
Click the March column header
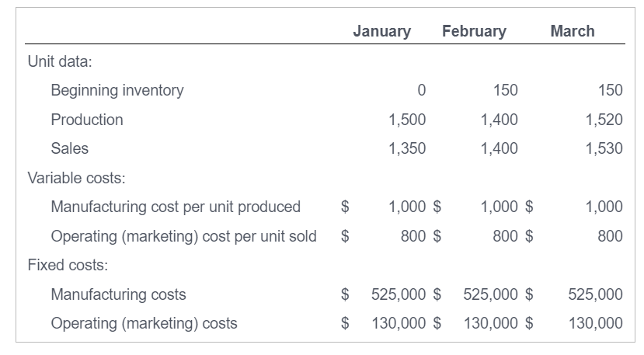coord(572,31)
